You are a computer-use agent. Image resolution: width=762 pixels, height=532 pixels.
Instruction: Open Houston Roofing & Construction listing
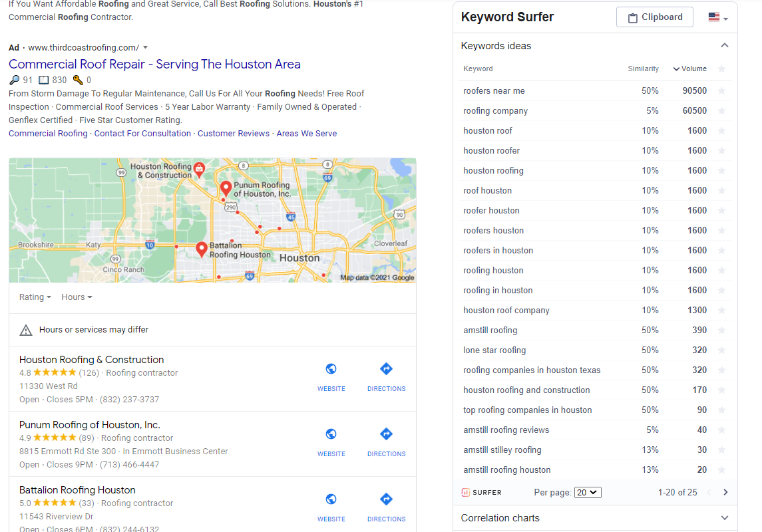[91, 360]
